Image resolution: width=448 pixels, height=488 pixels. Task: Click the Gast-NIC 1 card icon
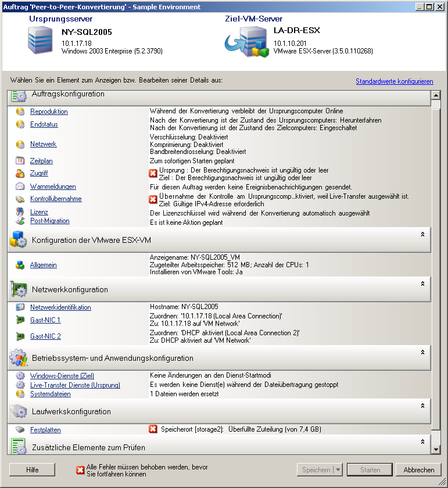pyautogui.click(x=20, y=320)
